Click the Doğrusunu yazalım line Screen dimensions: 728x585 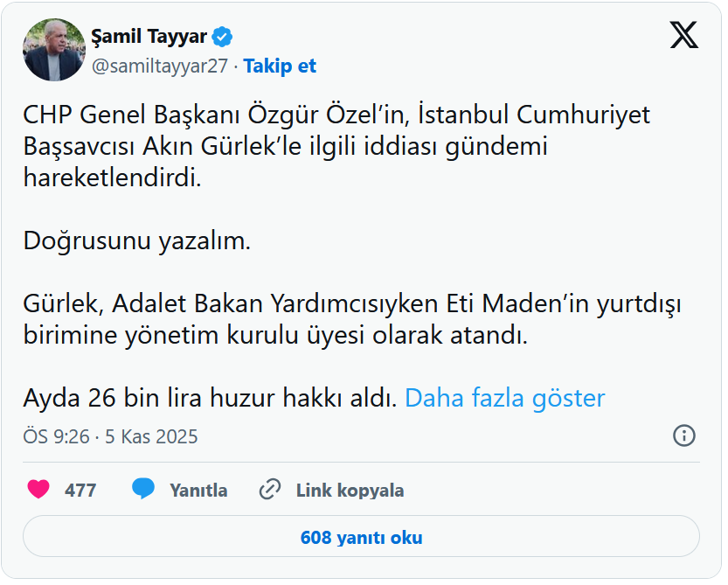click(x=137, y=241)
